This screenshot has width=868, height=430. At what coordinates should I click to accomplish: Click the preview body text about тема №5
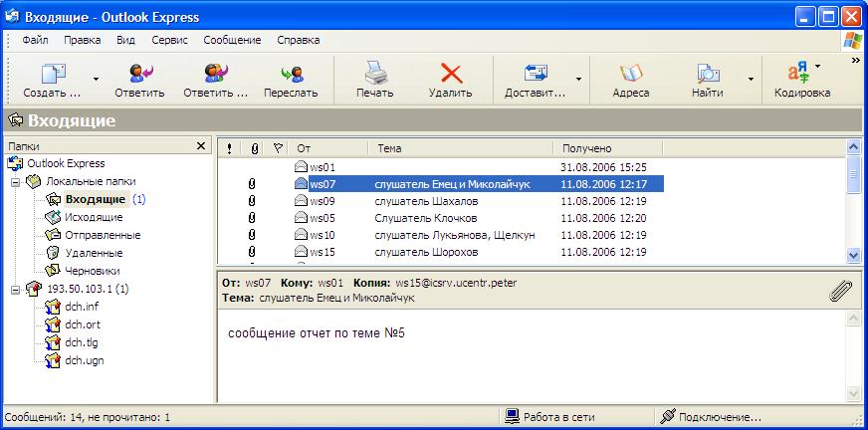click(x=317, y=333)
